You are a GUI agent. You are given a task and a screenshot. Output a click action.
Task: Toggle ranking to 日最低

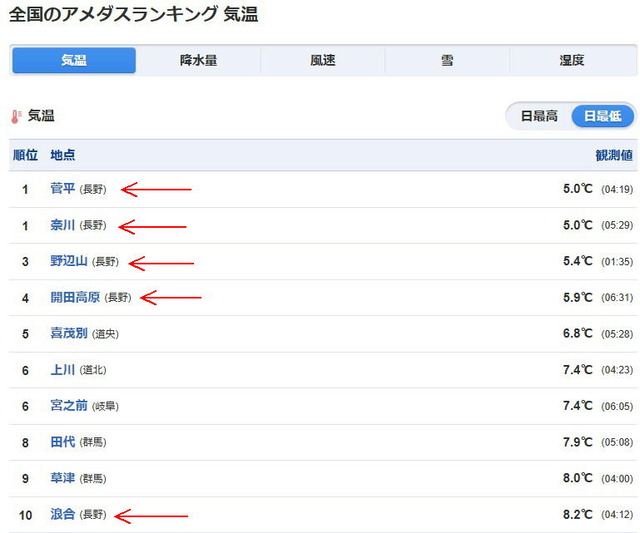tap(603, 116)
